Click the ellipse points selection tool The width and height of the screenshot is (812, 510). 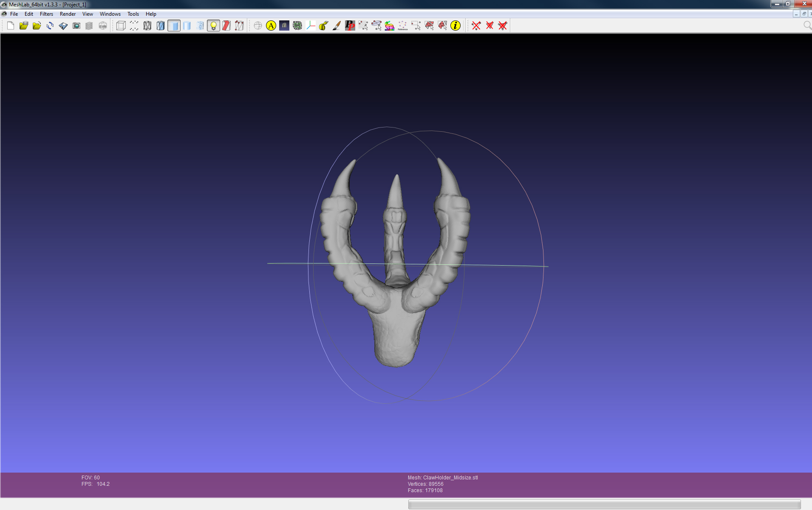coord(376,25)
